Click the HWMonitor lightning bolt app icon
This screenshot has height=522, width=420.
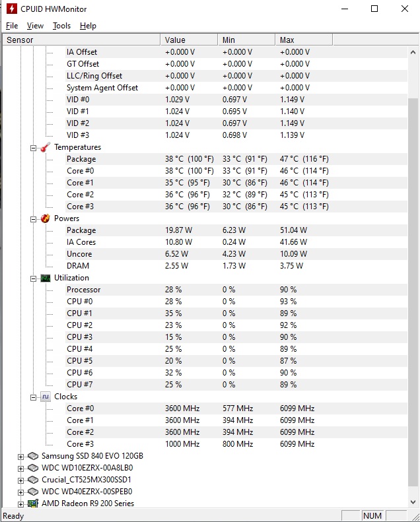[12, 9]
